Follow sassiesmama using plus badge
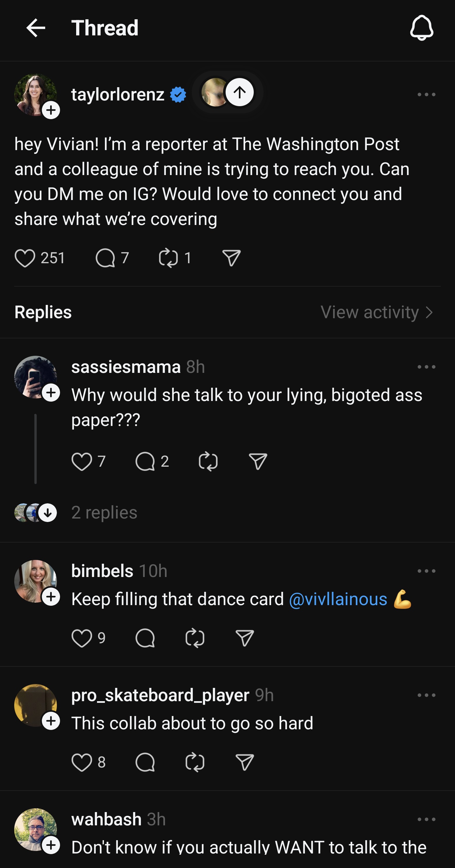This screenshot has width=455, height=868. (x=51, y=392)
